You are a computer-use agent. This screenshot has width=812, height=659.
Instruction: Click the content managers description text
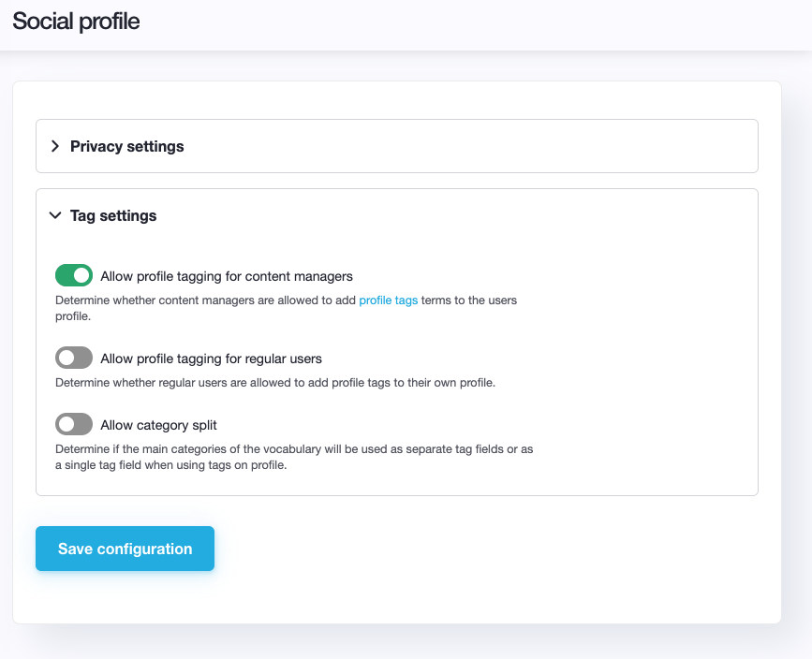[206, 300]
